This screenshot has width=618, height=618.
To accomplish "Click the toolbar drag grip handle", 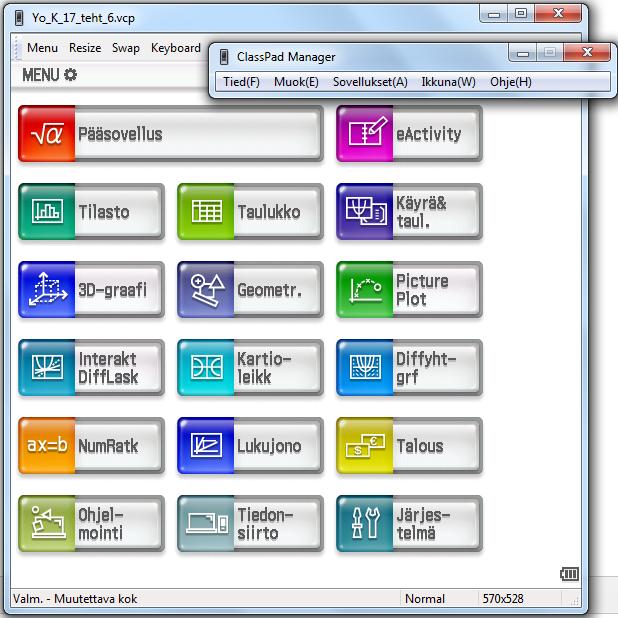I will [16, 48].
